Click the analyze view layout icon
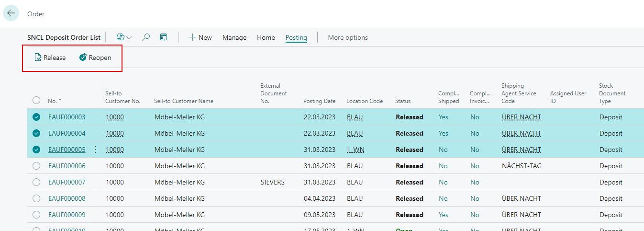The image size is (644, 231). pos(164,37)
